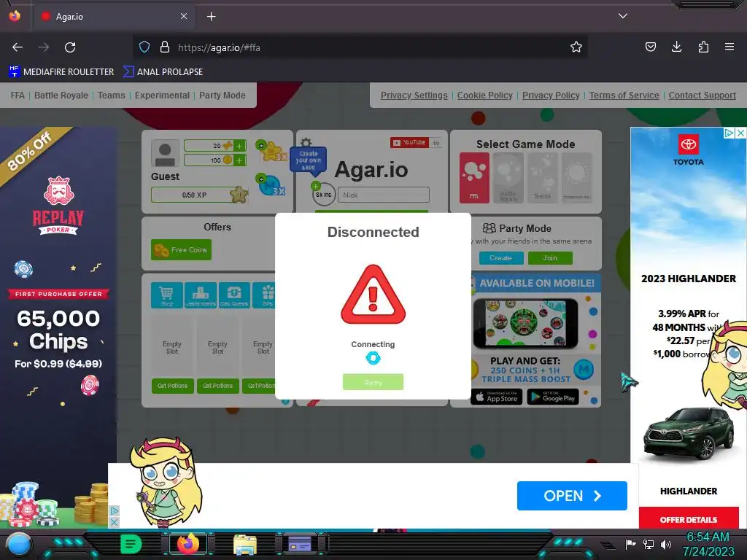
Task: Open the AdChoices icon on Toyota ad
Action: (729, 133)
